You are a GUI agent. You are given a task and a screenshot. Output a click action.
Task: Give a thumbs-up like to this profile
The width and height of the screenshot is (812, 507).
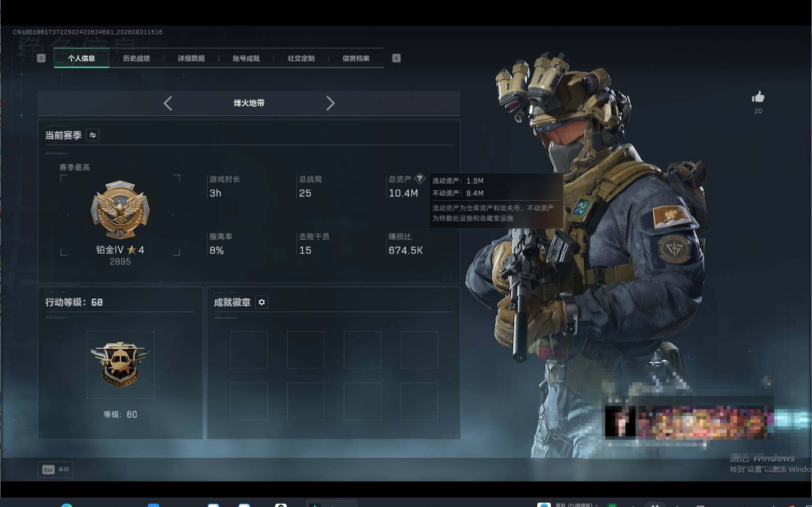point(758,97)
